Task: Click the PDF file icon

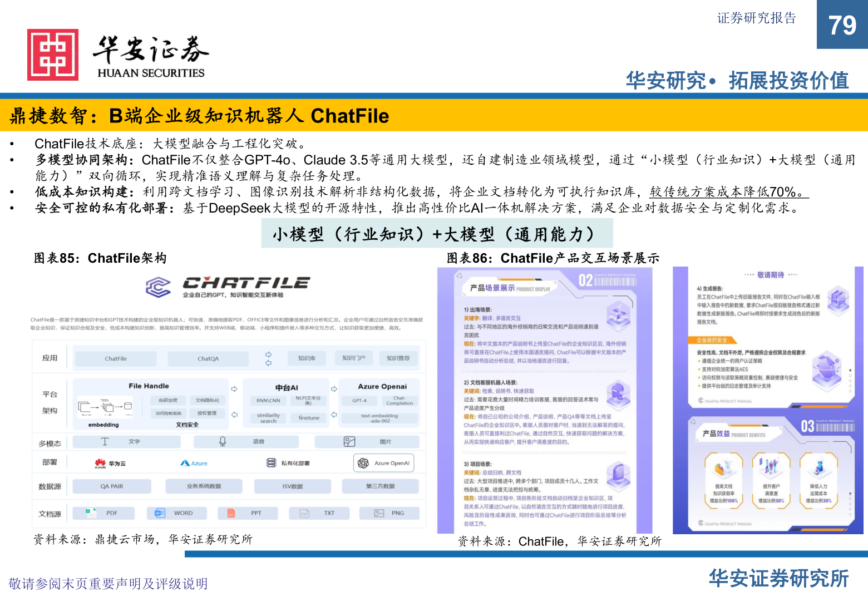Action: (x=91, y=513)
